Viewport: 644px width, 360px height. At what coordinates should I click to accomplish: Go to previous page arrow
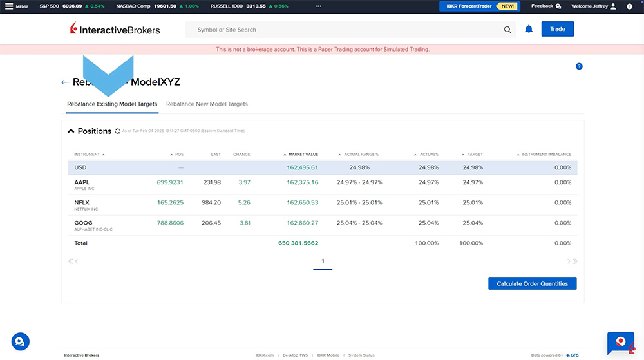point(77,261)
